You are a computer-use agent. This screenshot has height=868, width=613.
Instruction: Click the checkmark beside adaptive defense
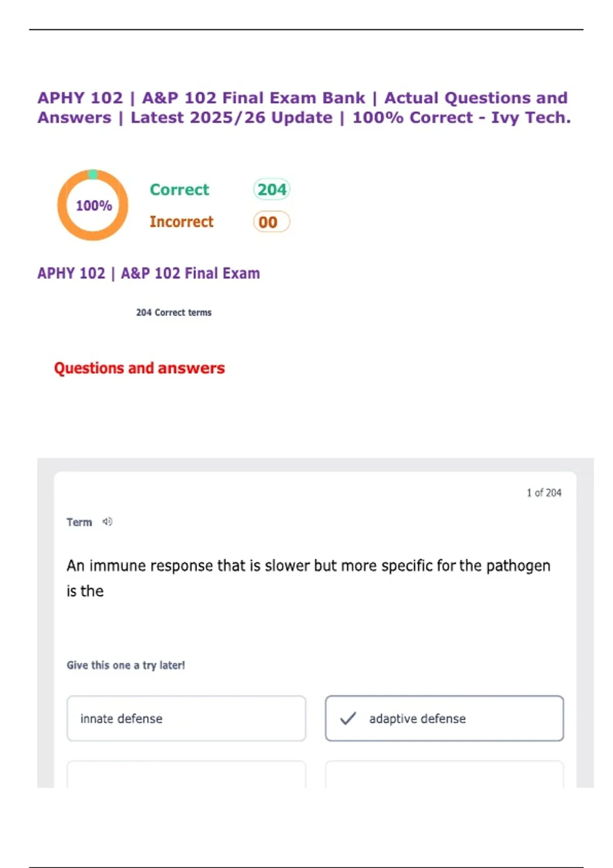[x=348, y=718]
